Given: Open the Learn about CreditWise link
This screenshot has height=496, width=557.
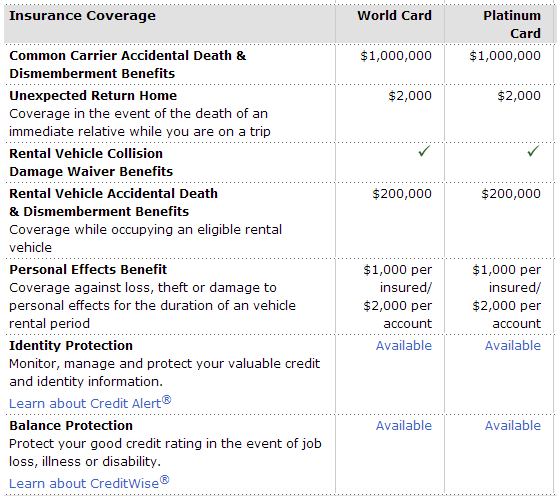Looking at the screenshot, I should (x=89, y=482).
